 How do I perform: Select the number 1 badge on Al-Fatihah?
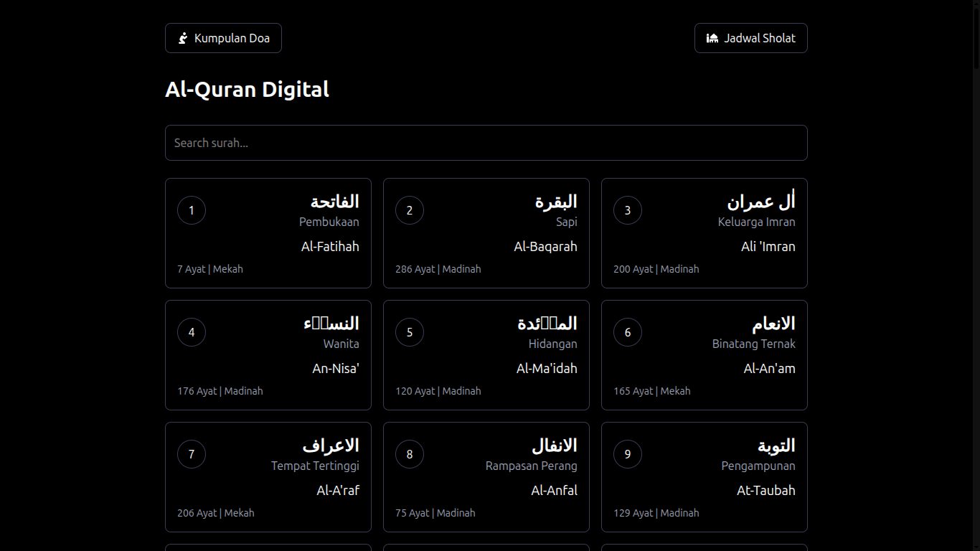[x=191, y=210]
